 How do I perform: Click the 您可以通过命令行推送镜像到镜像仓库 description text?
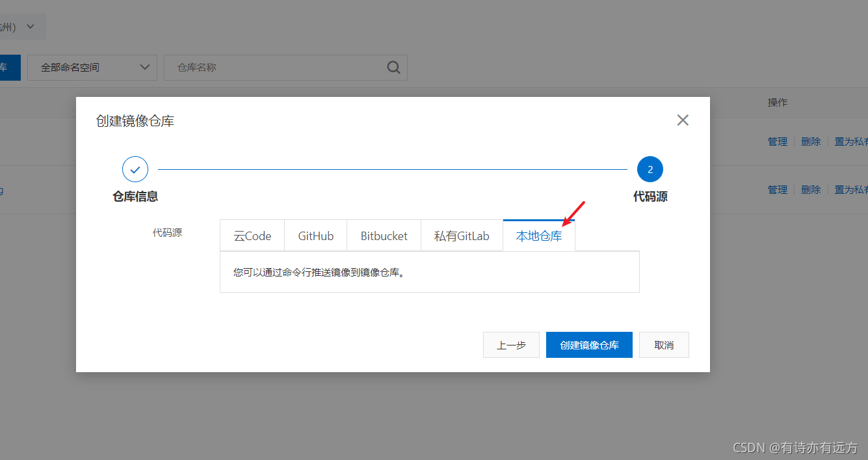[319, 272]
